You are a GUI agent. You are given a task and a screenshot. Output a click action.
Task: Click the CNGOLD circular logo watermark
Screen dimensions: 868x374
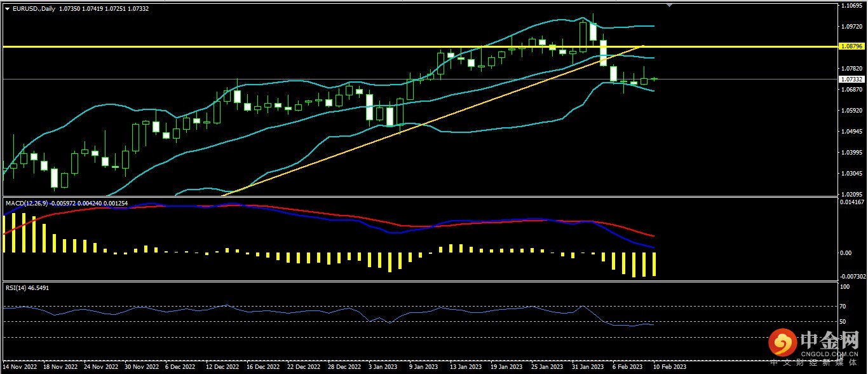782,343
